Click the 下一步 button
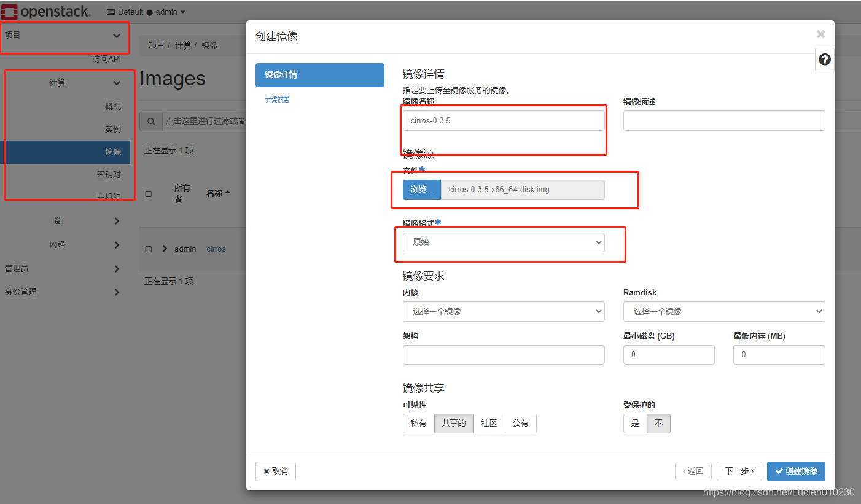 (739, 471)
